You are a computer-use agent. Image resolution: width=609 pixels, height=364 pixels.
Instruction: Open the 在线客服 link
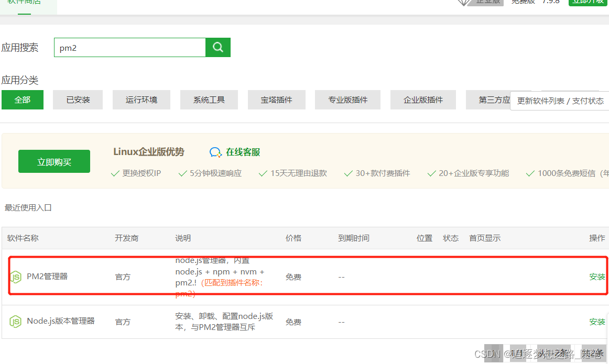243,152
